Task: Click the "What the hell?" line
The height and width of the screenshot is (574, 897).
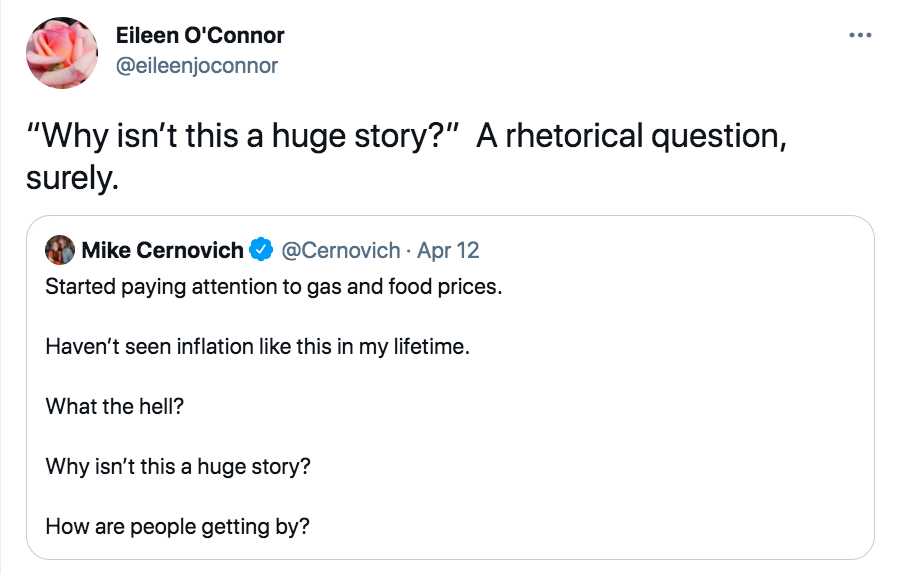Action: (115, 407)
